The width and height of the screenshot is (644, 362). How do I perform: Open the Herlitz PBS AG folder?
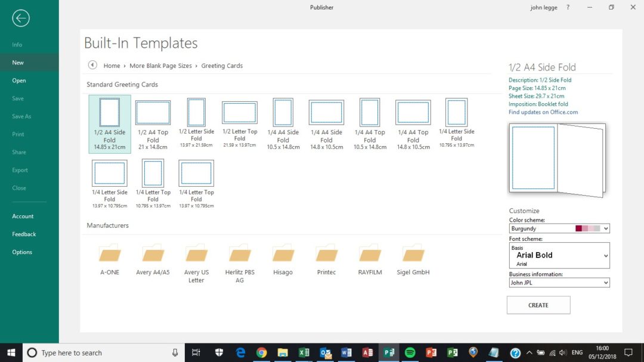239,254
